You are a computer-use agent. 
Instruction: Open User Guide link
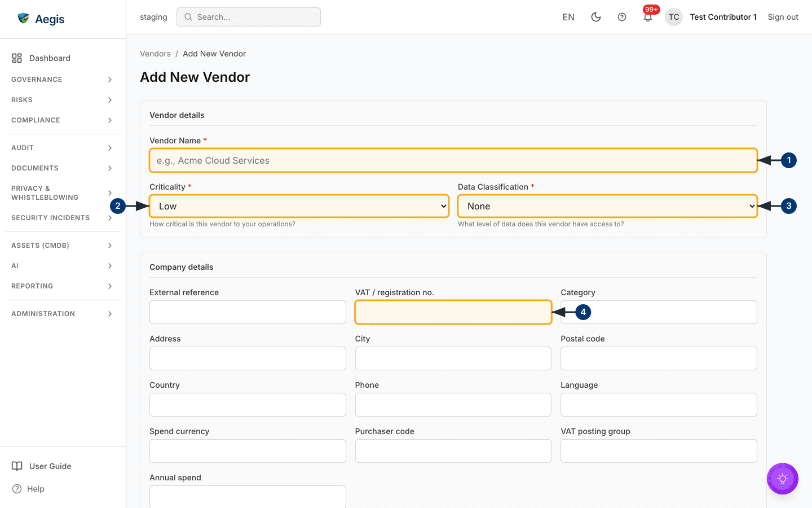[x=50, y=466]
